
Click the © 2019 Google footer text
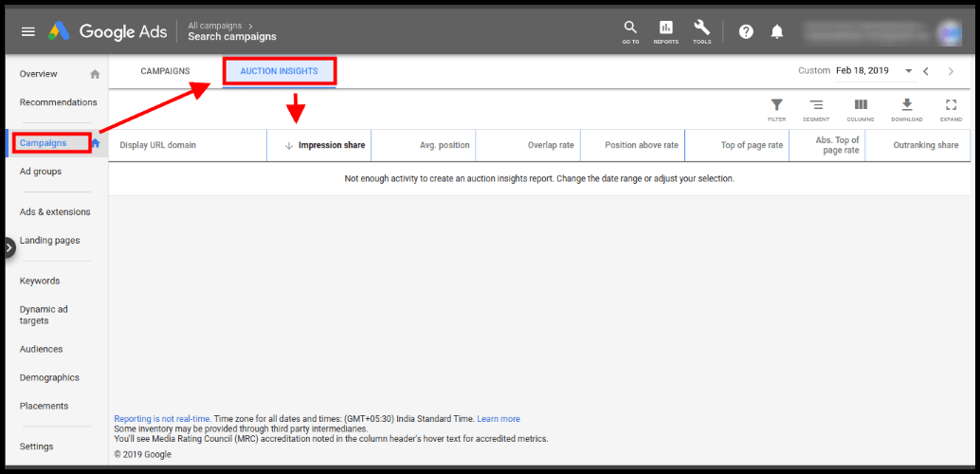point(143,455)
